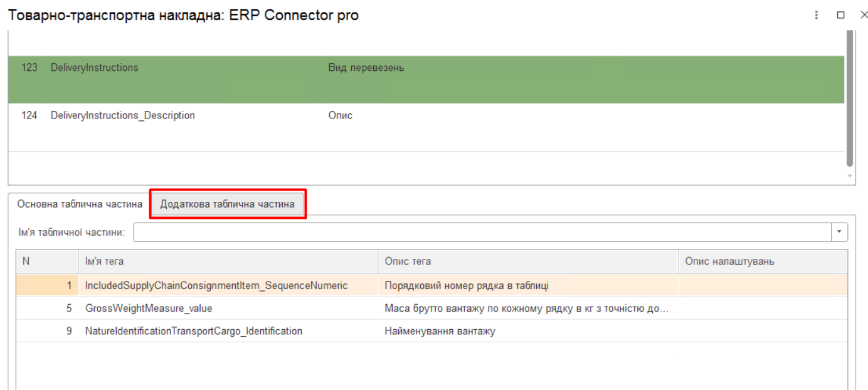
Task: Select the GrossWeightMeasure_value tag row
Action: pyautogui.click(x=149, y=308)
